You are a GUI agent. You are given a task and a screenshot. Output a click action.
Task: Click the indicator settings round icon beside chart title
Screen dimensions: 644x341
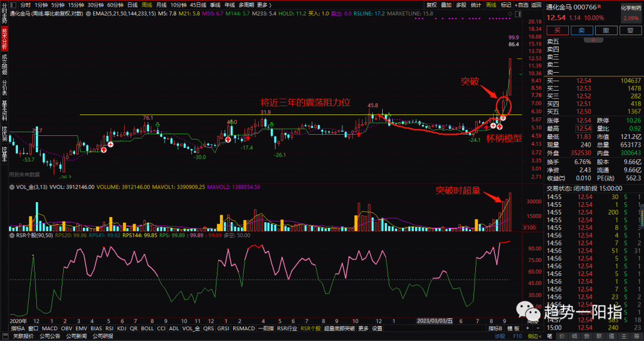click(x=88, y=14)
